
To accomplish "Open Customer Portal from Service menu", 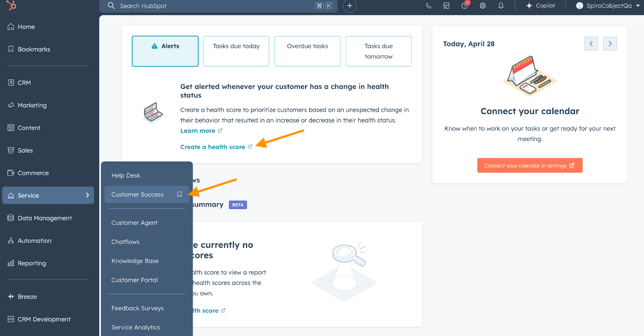I will [x=134, y=280].
